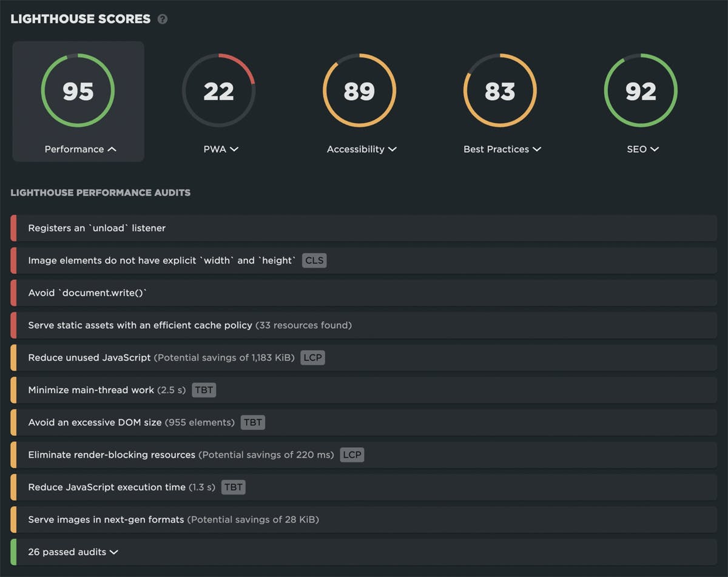
Task: Collapse the Performance audits section
Action: pyautogui.click(x=112, y=149)
